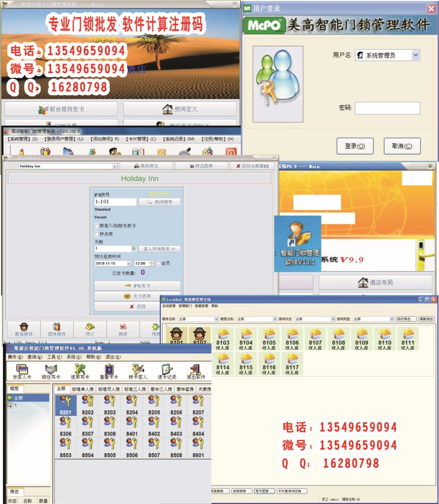Switch to 标准单人房 tab
Image resolution: width=439 pixels, height=504 pixels.
point(83,389)
